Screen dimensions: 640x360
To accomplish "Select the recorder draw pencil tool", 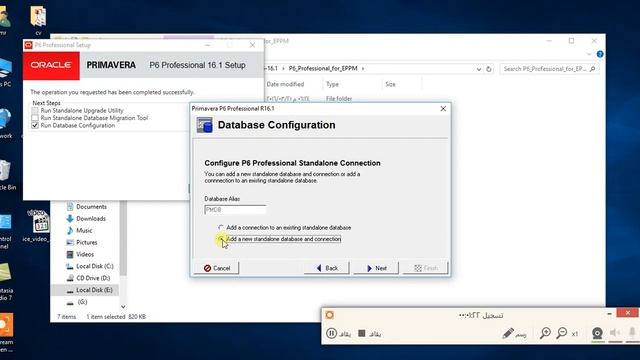I will [508, 333].
